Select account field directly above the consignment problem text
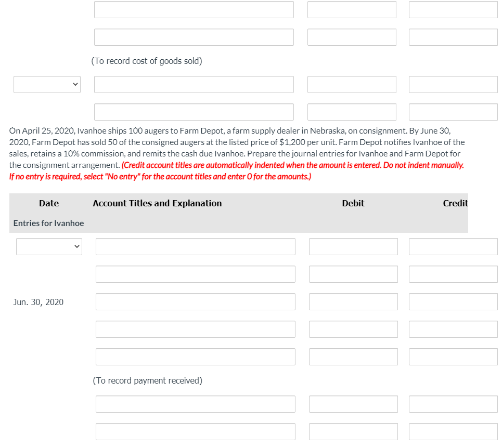Viewport: 502px width, 448px height. (194, 112)
